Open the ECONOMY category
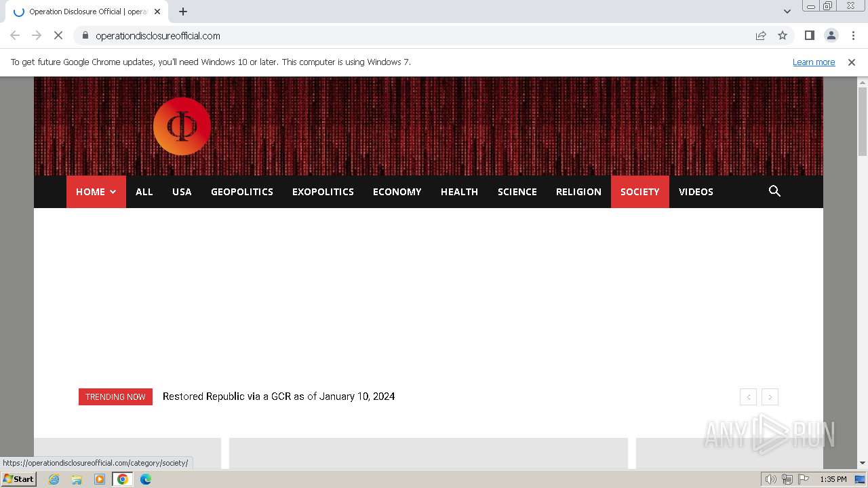Viewport: 868px width, 488px height. tap(397, 192)
